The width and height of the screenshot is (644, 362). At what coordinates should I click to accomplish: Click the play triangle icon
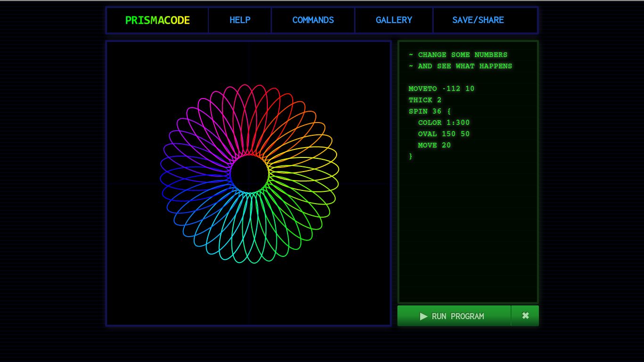tap(423, 316)
